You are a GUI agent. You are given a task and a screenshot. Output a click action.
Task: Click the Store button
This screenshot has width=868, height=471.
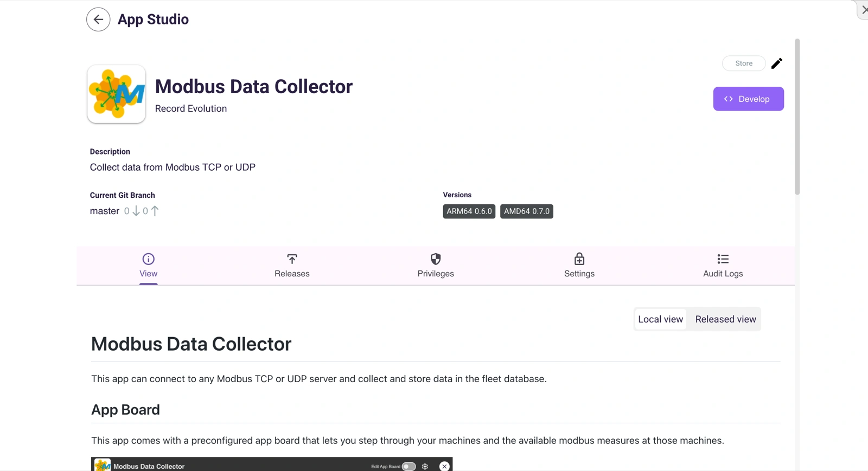[743, 63]
